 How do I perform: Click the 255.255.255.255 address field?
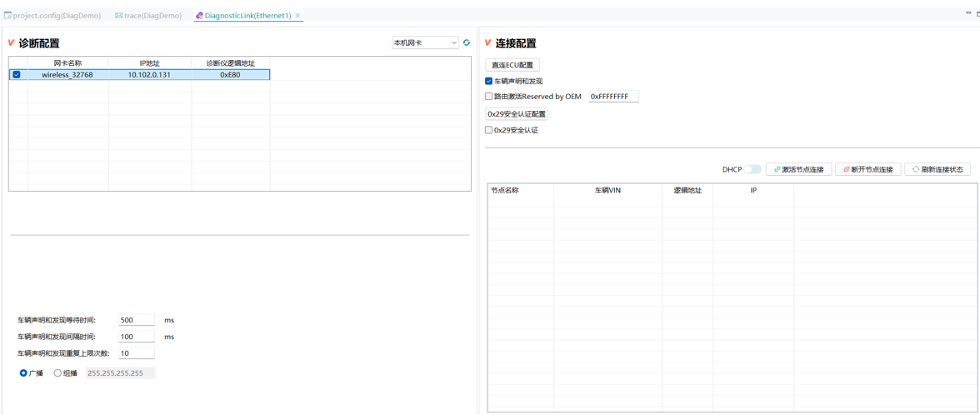tap(121, 373)
